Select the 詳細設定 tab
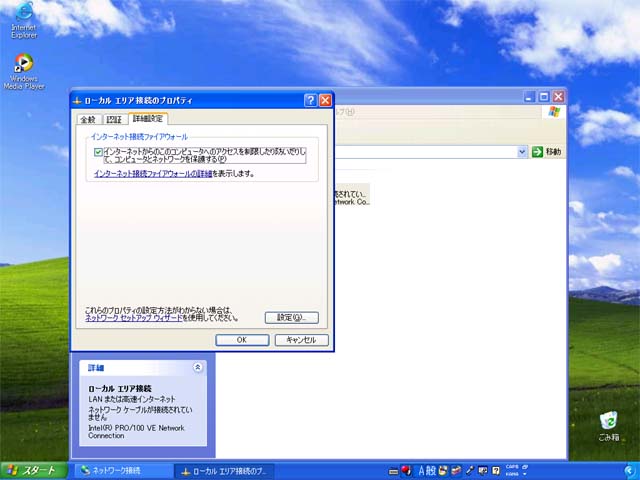This screenshot has width=640, height=480. point(148,119)
